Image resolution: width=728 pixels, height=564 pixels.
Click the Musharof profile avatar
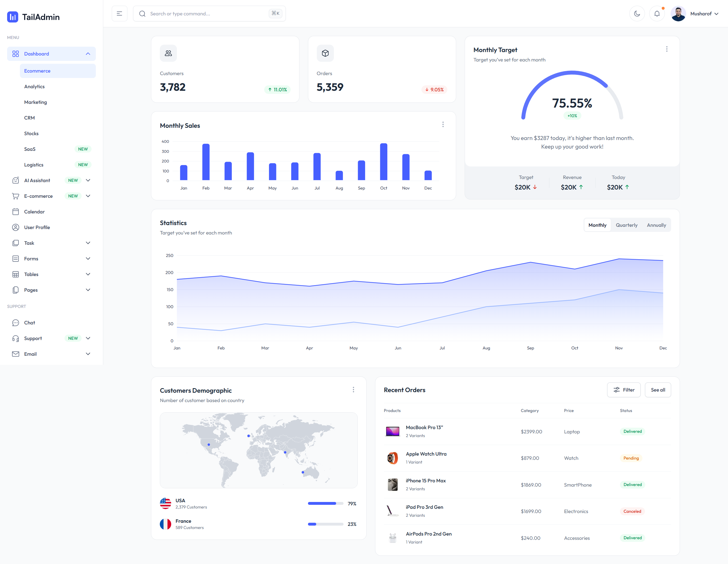[678, 14]
